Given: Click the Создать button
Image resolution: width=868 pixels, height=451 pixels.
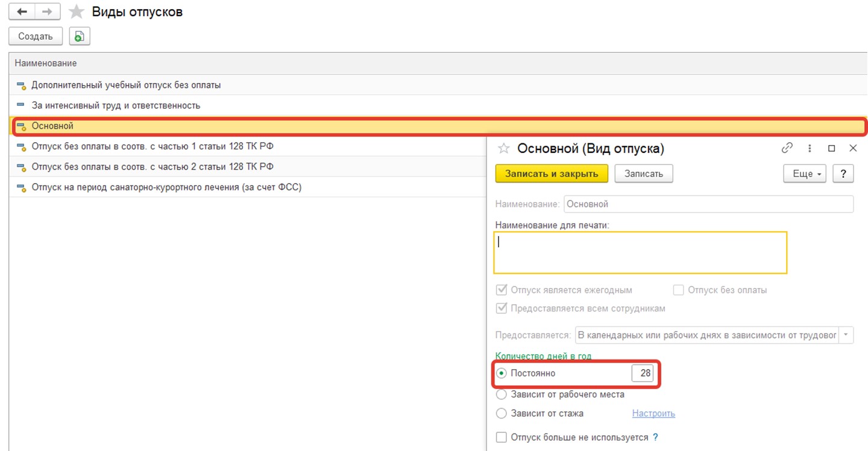Looking at the screenshot, I should click(x=36, y=37).
